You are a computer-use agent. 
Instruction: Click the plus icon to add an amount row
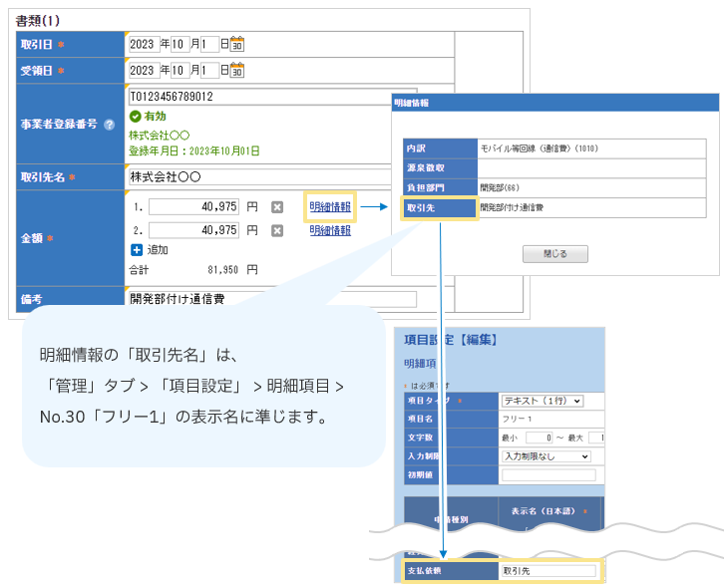[x=137, y=249]
